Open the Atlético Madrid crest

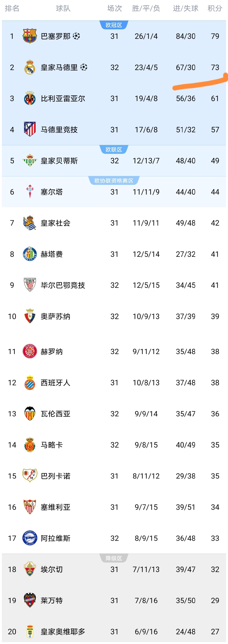click(x=30, y=129)
